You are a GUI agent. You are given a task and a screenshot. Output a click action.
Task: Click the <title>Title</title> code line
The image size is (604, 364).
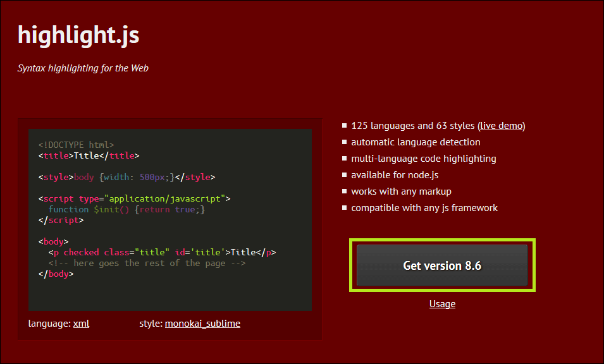(x=89, y=155)
